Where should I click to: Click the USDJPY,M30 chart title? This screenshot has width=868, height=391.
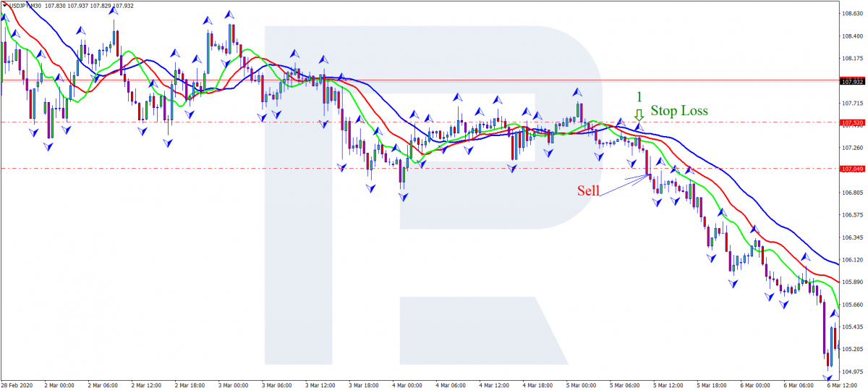click(x=24, y=4)
